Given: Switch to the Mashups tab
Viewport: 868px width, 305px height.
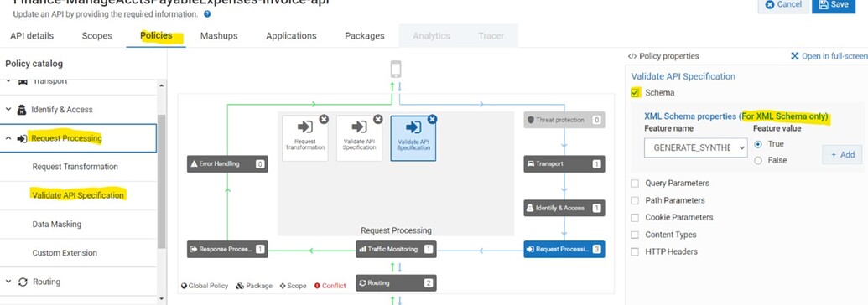Looking at the screenshot, I should [219, 35].
